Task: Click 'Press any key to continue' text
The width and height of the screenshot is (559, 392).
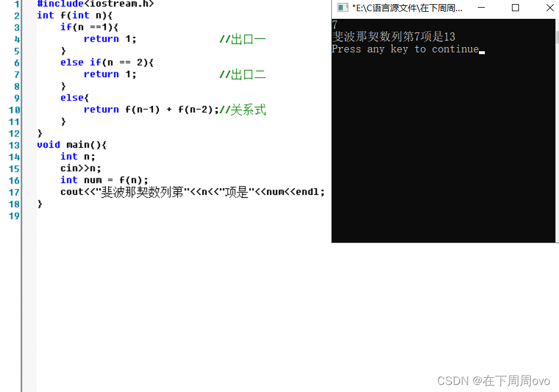Action: click(405, 49)
